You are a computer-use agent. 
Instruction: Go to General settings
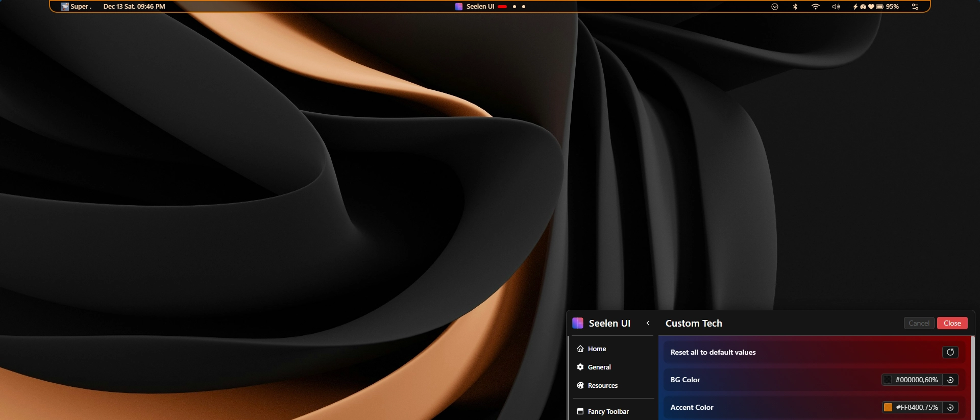point(599,367)
